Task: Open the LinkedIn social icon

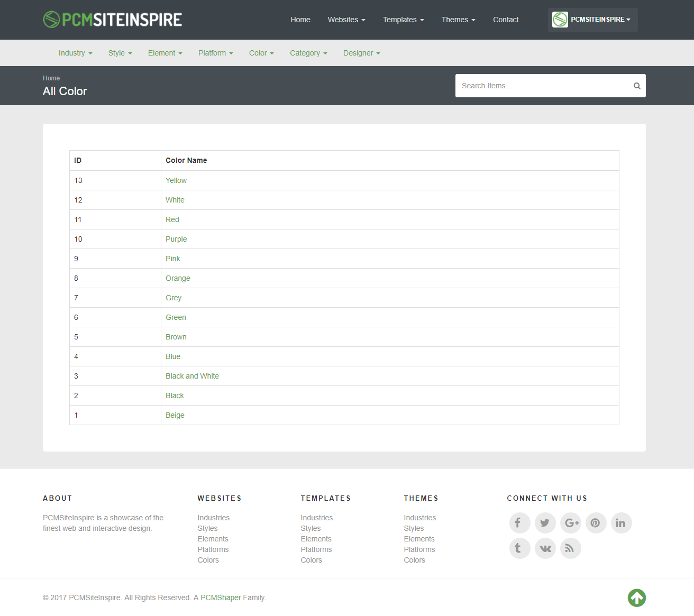Action: click(x=621, y=523)
